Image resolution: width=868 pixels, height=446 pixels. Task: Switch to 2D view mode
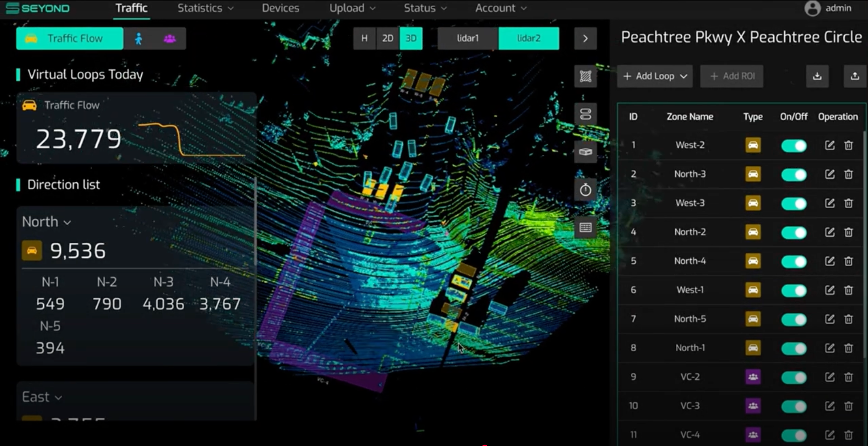tap(388, 38)
